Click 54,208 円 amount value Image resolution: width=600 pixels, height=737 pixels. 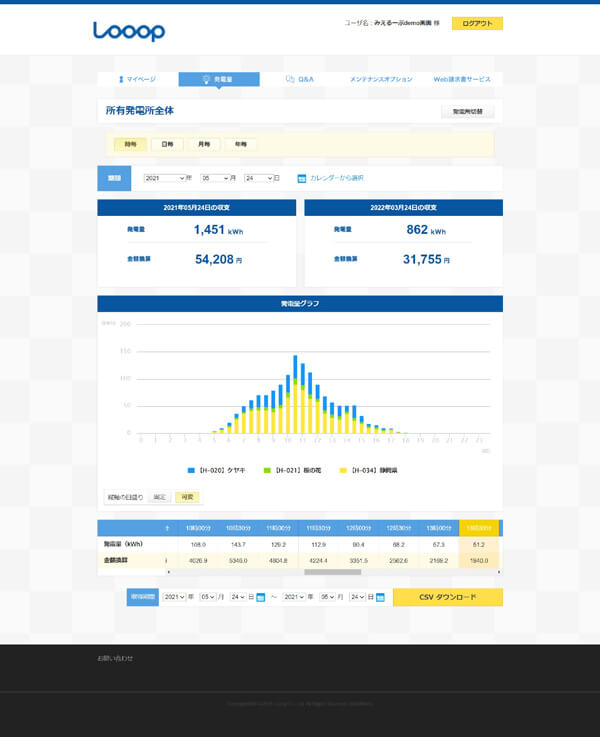click(218, 259)
